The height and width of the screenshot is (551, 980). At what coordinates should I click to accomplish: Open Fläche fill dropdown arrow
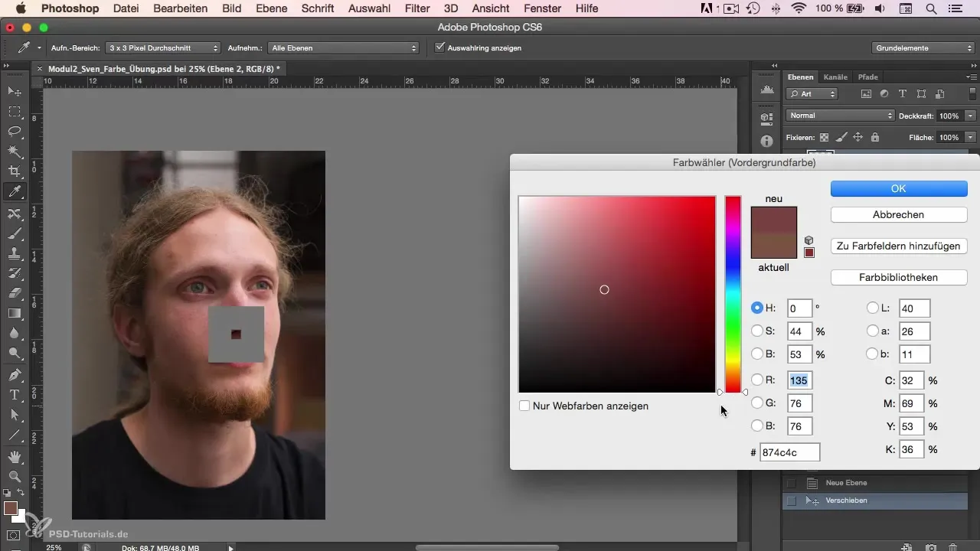click(970, 138)
